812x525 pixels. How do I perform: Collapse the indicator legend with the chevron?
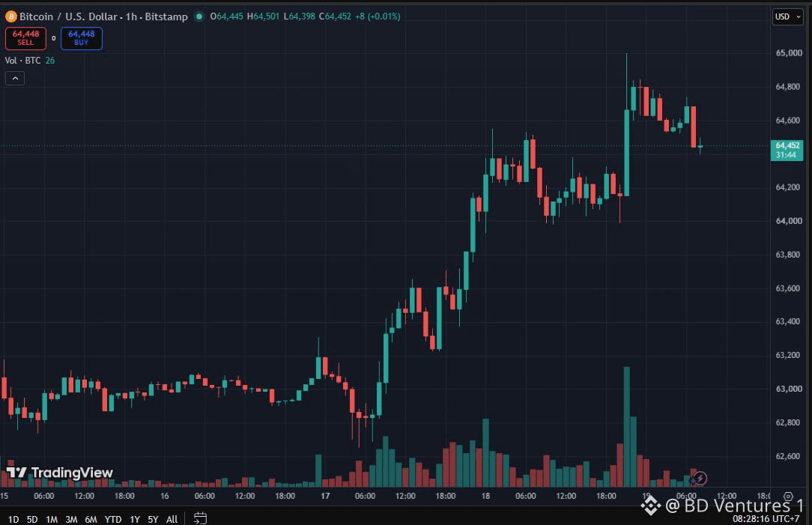[x=15, y=78]
